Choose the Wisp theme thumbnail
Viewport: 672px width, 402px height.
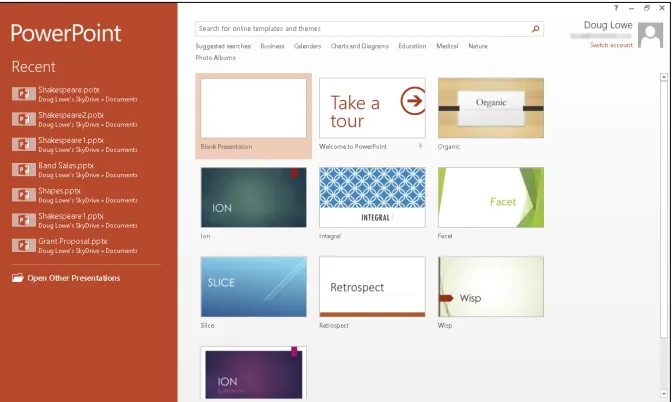click(491, 287)
